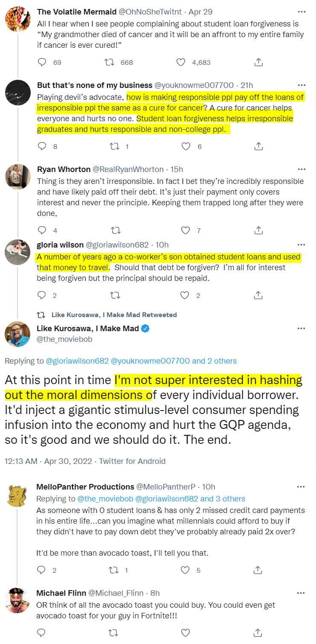The image size is (316, 644).
Task: Reply to MelloPanther Productions' tweet
Action: tap(41, 570)
